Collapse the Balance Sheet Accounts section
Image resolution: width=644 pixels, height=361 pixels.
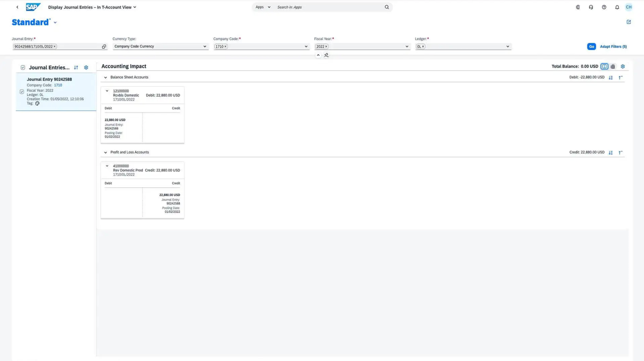(105, 78)
